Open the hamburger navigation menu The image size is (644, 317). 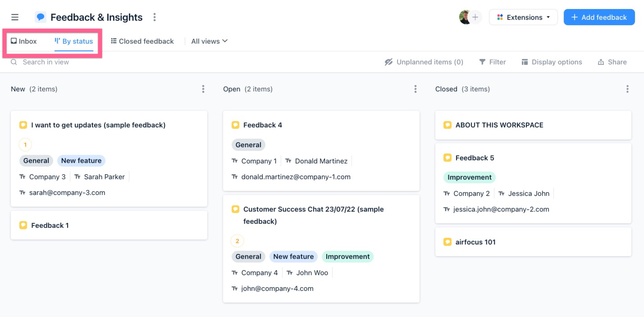(14, 17)
